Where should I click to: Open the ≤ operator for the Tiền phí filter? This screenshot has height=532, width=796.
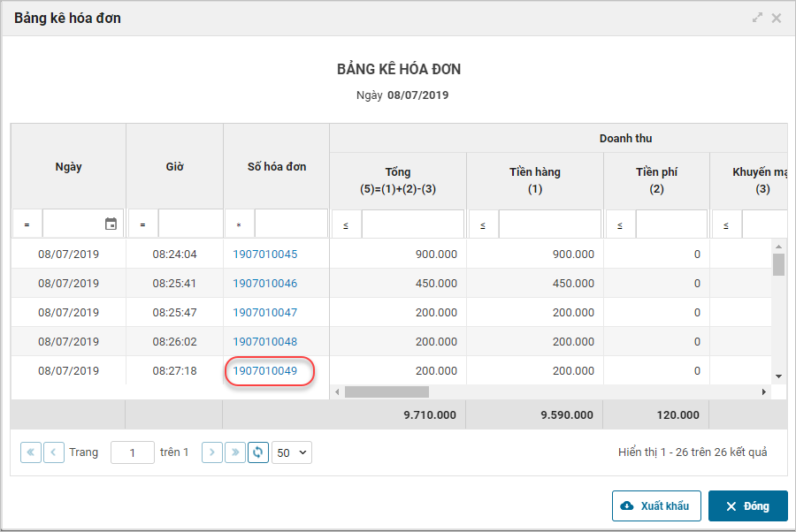click(620, 224)
